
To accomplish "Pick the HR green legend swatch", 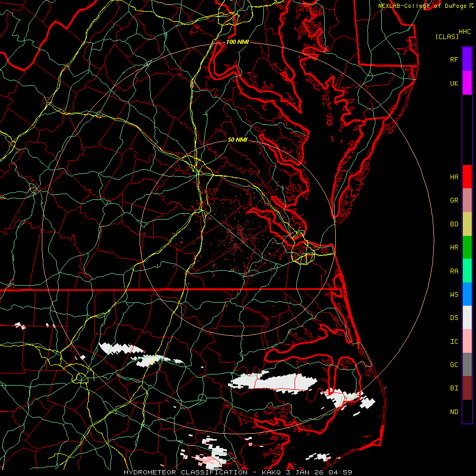I will coord(467,247).
